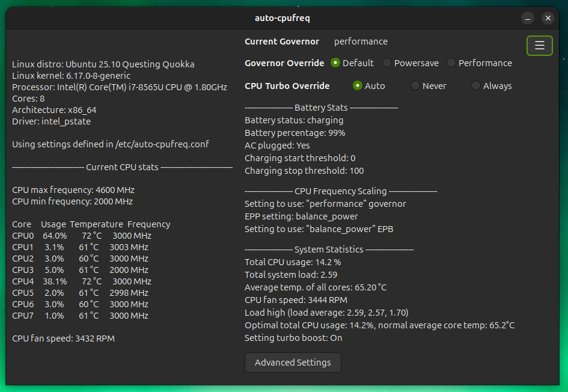Viewport: 568px width, 392px height.
Task: Open Advanced Settings
Action: point(293,363)
